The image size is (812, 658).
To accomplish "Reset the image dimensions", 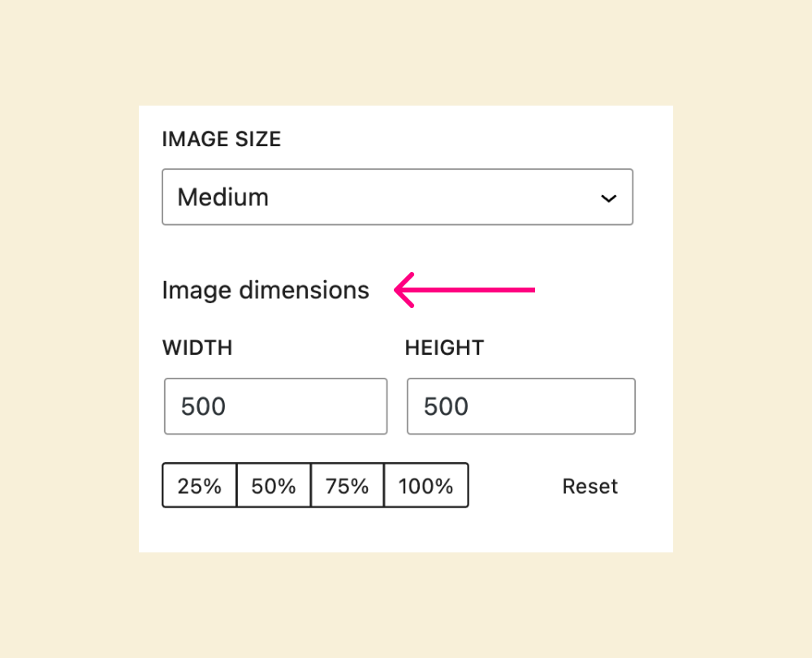I will point(590,486).
